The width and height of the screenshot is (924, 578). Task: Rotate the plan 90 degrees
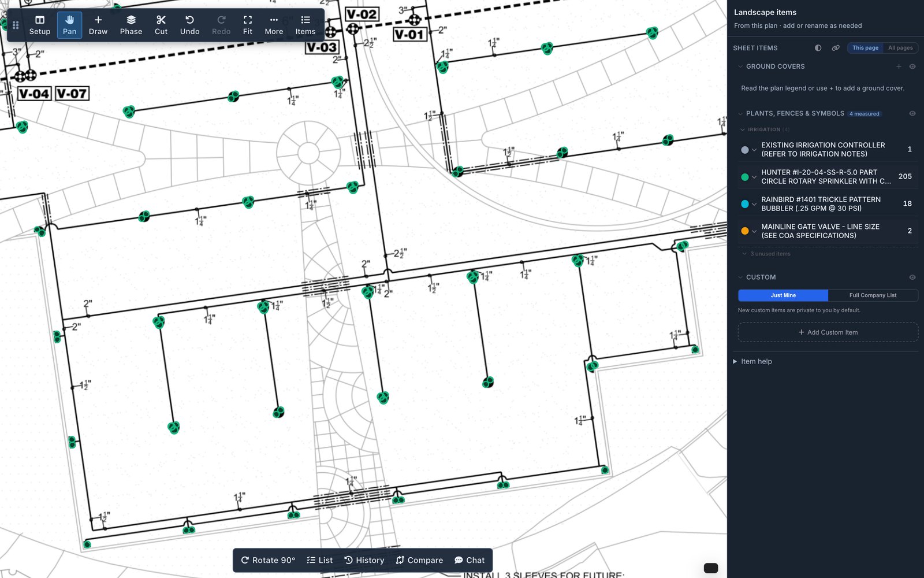[x=268, y=560]
